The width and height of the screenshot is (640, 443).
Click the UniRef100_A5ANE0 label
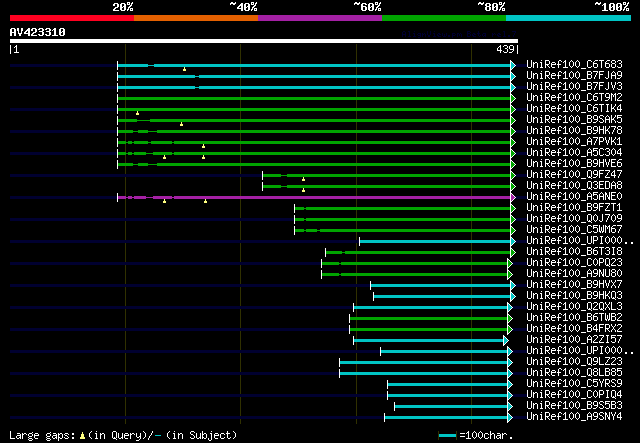(574, 197)
